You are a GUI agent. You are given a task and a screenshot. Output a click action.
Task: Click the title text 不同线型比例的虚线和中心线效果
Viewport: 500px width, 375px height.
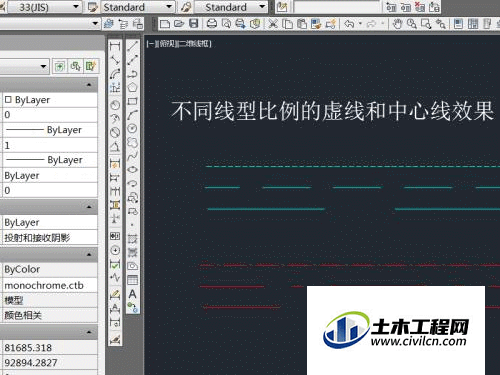pos(332,111)
